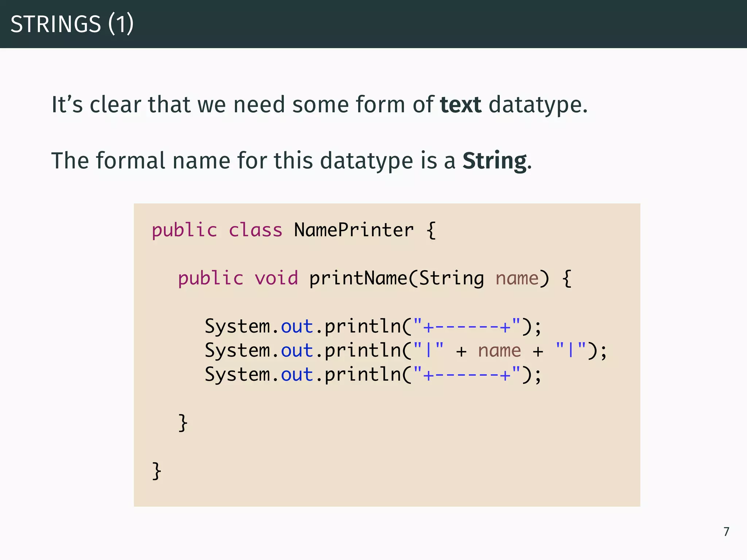
Task: Click the method signature line "public void printName"
Action: (375, 279)
